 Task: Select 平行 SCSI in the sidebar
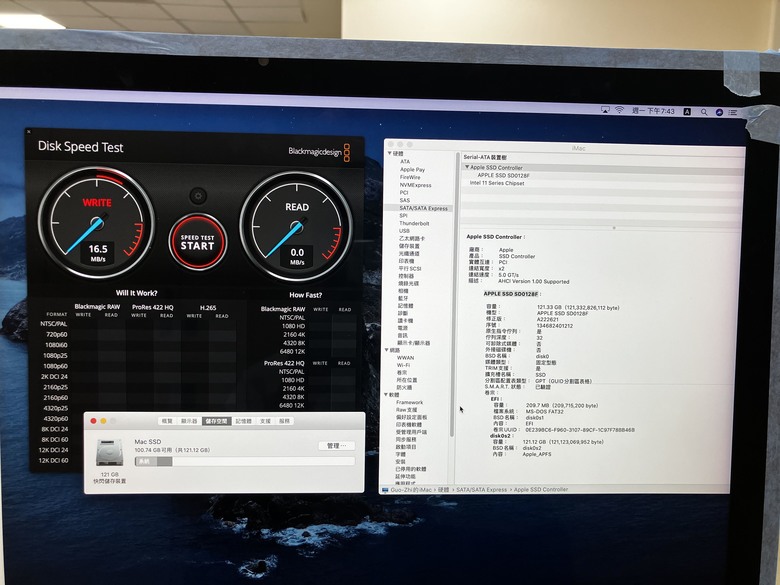(409, 269)
